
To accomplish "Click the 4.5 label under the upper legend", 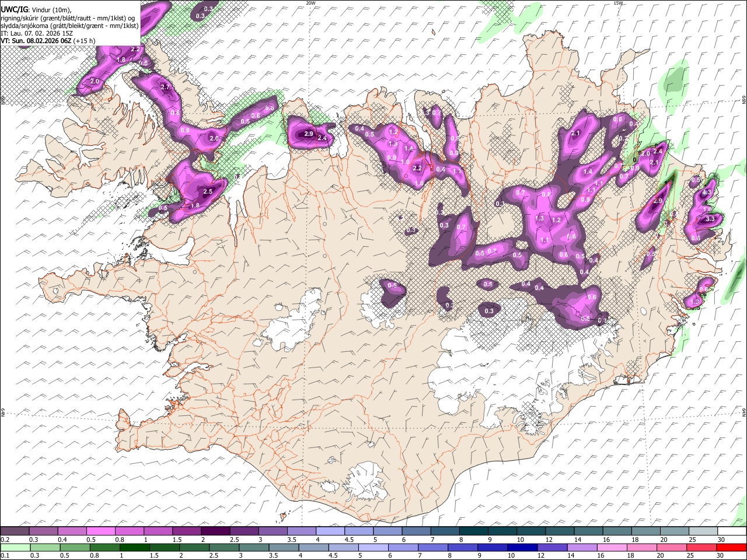I will point(348,540).
